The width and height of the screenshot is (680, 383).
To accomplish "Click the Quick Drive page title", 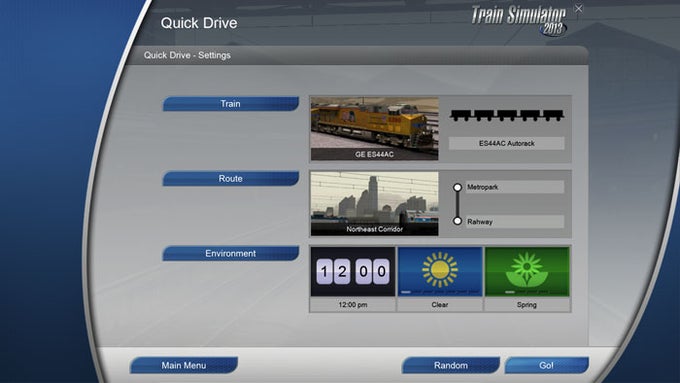I will [x=199, y=23].
